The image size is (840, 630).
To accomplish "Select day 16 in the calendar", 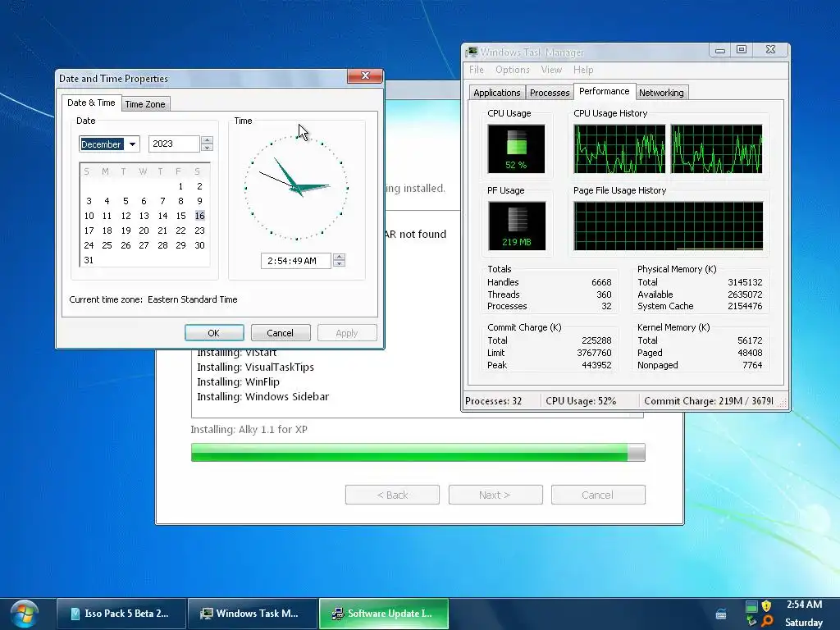I will point(199,216).
